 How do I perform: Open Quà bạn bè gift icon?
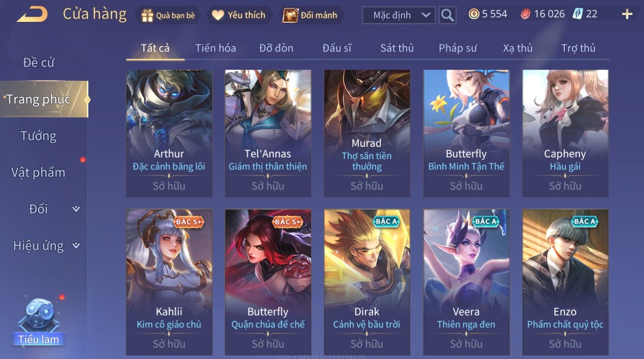click(147, 15)
